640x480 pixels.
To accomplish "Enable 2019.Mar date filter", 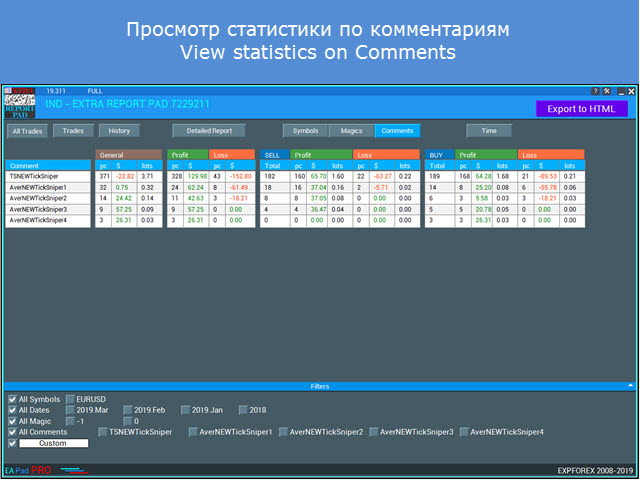I will click(x=71, y=410).
